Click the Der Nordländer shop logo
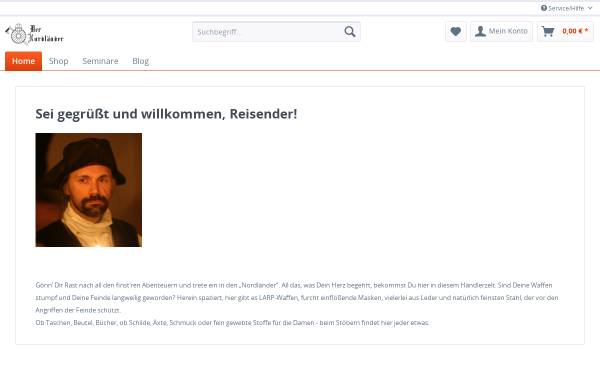 (34, 34)
